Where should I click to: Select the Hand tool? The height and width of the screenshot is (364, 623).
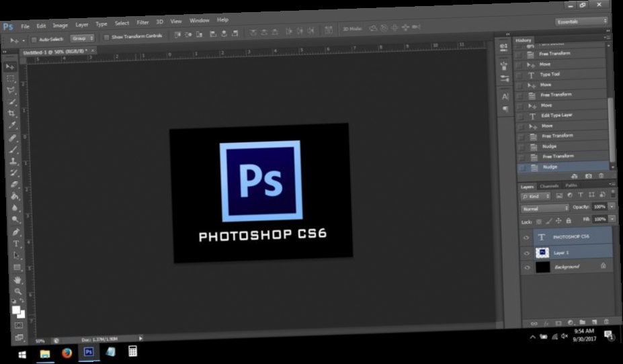coord(17,280)
